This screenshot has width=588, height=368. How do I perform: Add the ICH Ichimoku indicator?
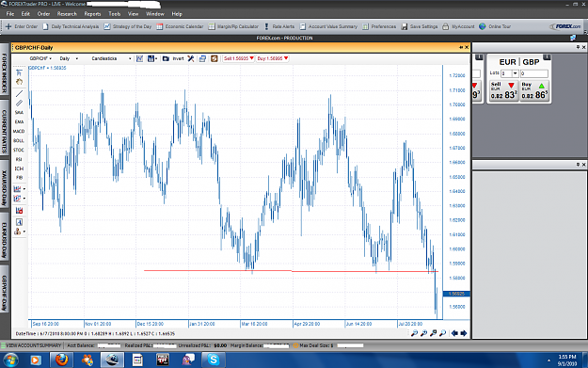coord(19,168)
